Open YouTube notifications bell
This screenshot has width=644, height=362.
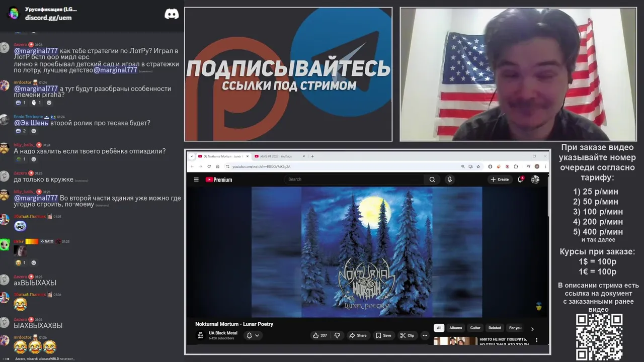(521, 179)
